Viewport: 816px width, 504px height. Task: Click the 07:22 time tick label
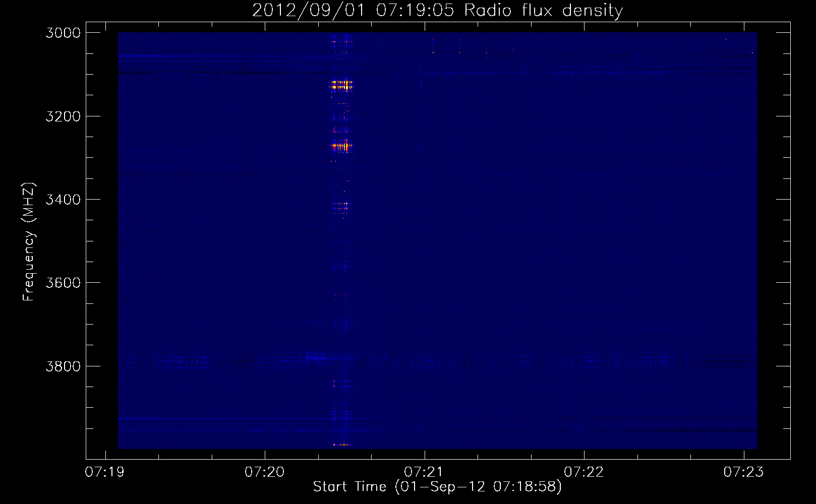click(x=584, y=472)
